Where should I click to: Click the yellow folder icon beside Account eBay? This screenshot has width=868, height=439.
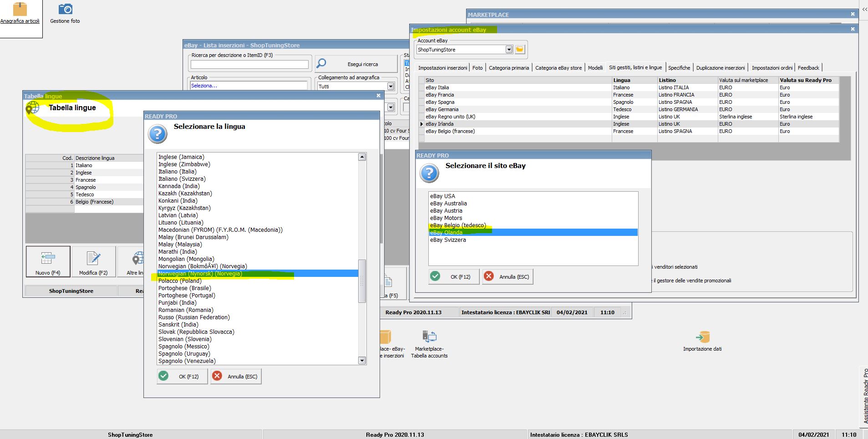click(520, 49)
